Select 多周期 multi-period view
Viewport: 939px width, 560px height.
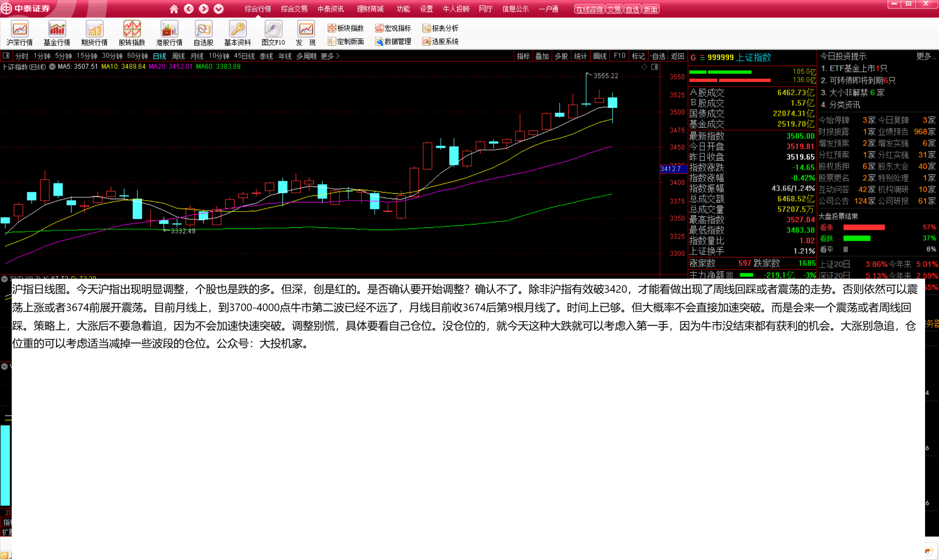[306, 56]
